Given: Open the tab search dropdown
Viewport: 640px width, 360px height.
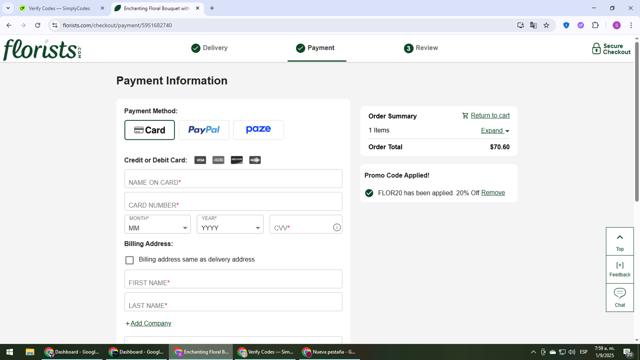Looking at the screenshot, I should click(8, 8).
